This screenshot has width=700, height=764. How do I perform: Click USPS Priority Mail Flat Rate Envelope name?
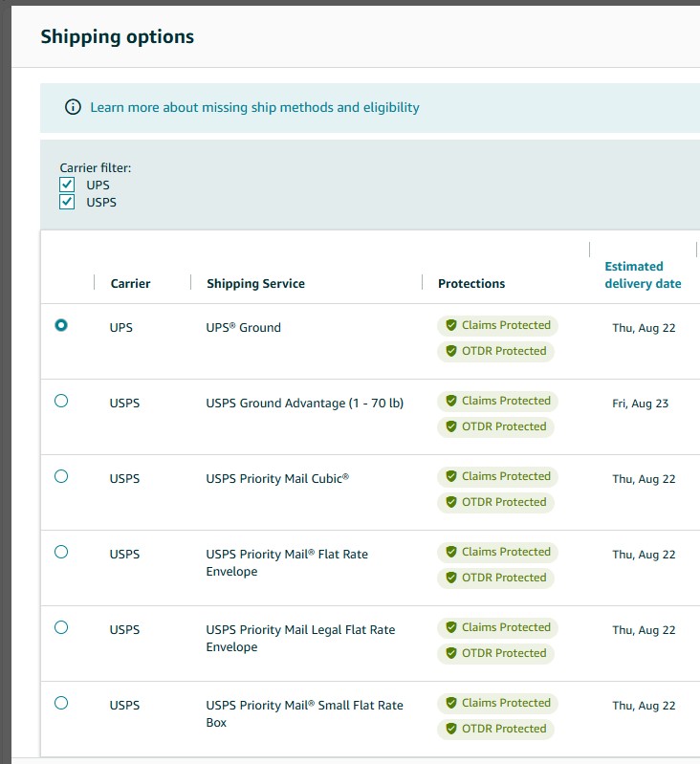click(x=287, y=563)
